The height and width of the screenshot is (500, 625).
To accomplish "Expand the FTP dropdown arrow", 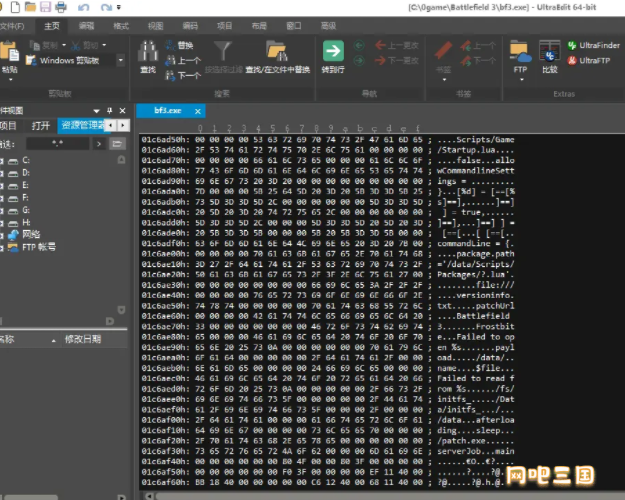I will point(521,80).
